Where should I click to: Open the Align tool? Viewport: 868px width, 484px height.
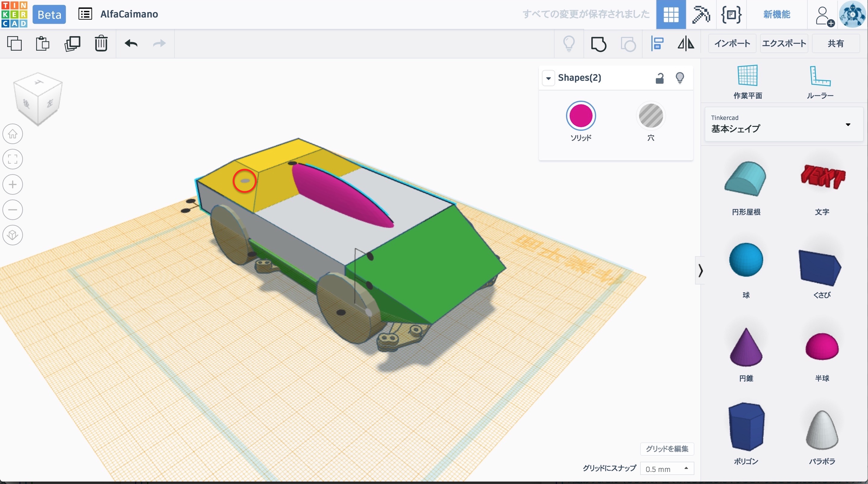657,43
